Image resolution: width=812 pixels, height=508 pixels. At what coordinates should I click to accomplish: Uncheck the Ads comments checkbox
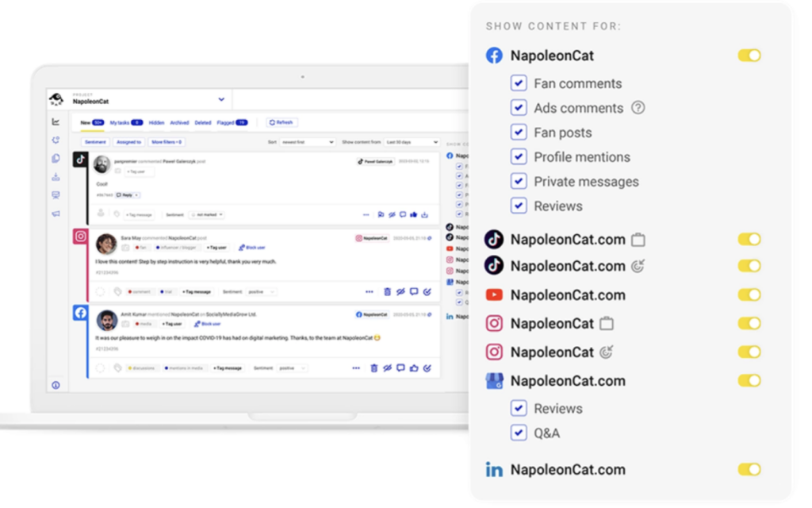point(519,107)
